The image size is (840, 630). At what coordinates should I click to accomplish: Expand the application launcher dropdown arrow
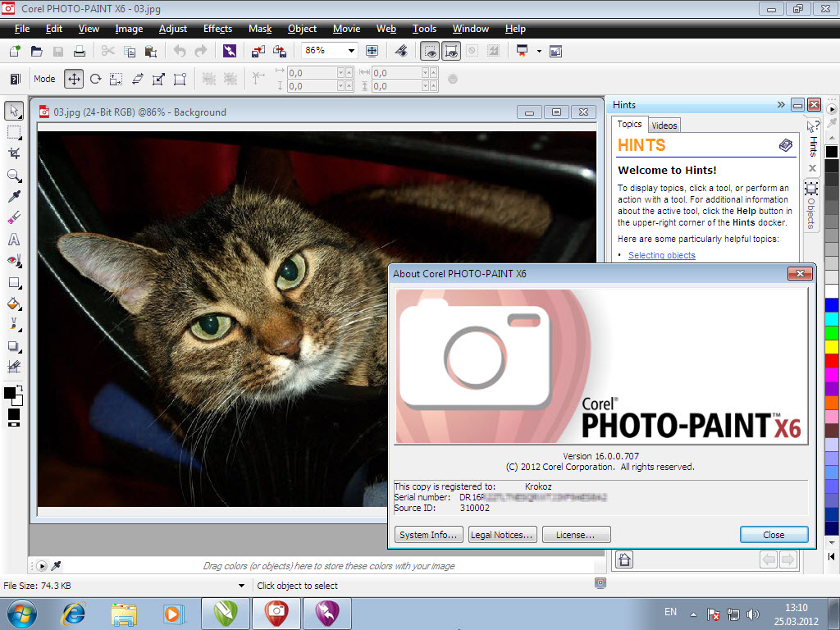(539, 51)
